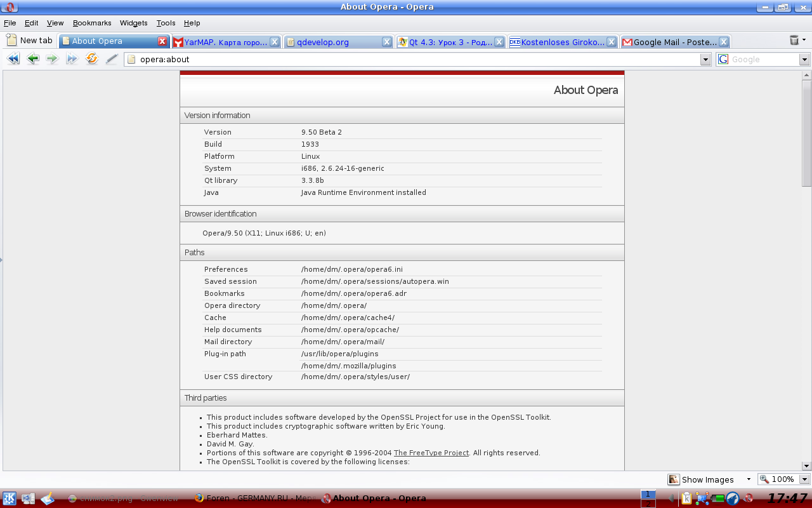Click the Google search engine G icon
Screen dimensions: 812x508
pos(723,59)
